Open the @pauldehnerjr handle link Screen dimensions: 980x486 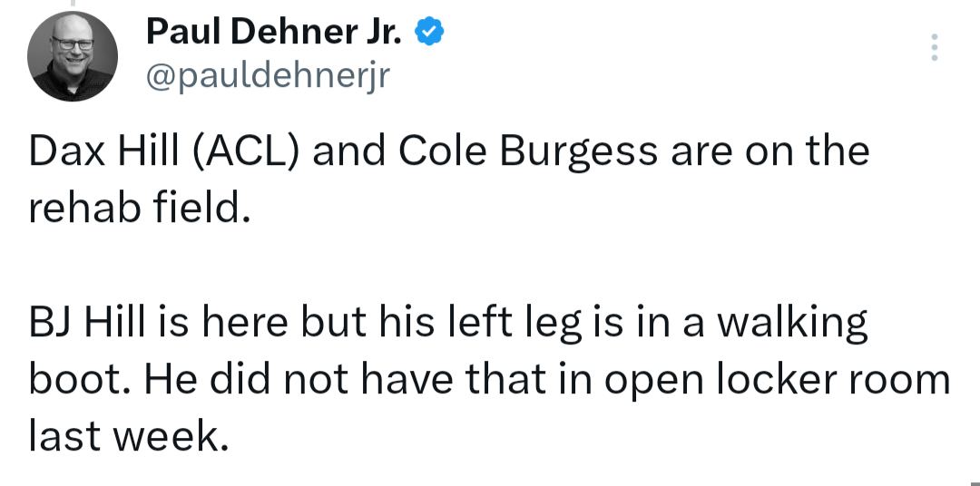coord(268,76)
